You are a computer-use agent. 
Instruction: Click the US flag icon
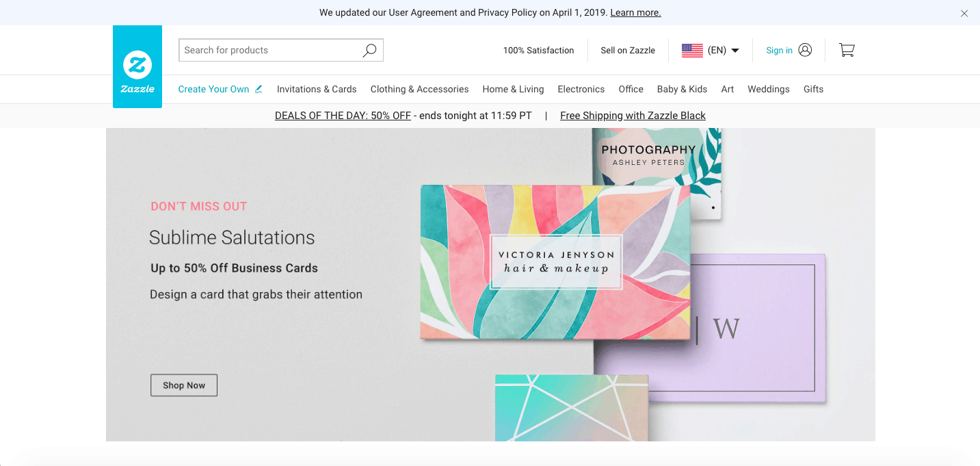point(692,50)
